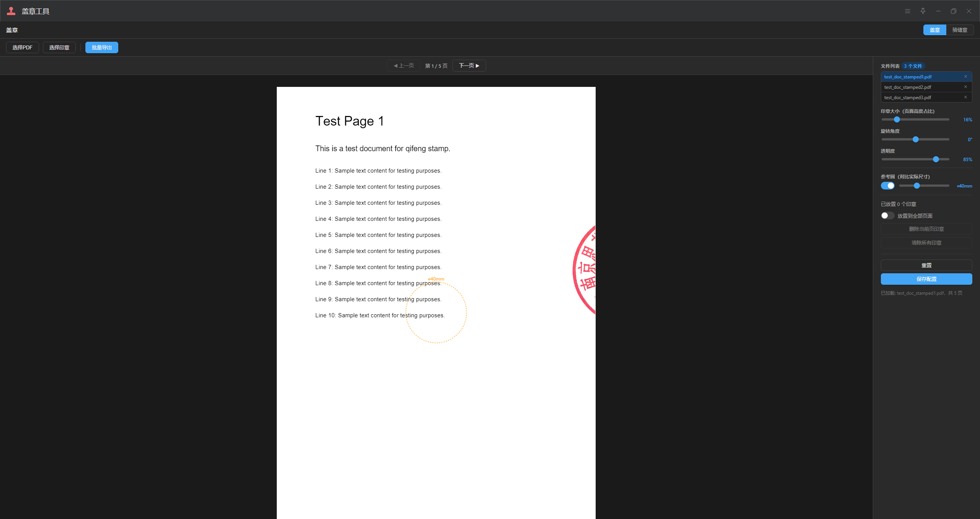980x519 pixels.
Task: Click the Test Page 1 heading in the PDF
Action: pos(350,121)
